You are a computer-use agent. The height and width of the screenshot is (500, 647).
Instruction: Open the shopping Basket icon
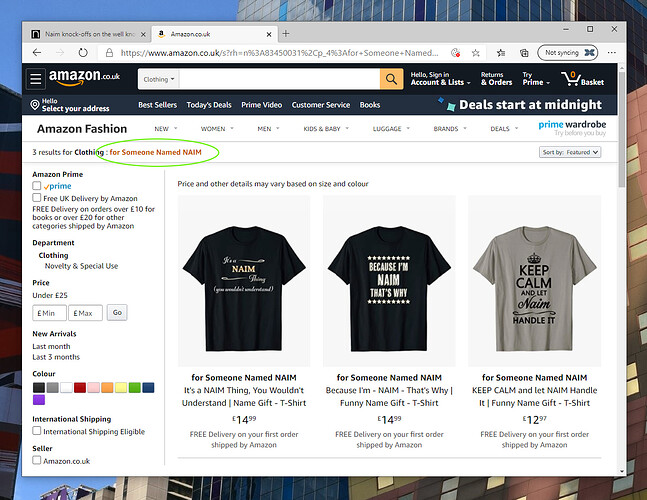coord(583,78)
